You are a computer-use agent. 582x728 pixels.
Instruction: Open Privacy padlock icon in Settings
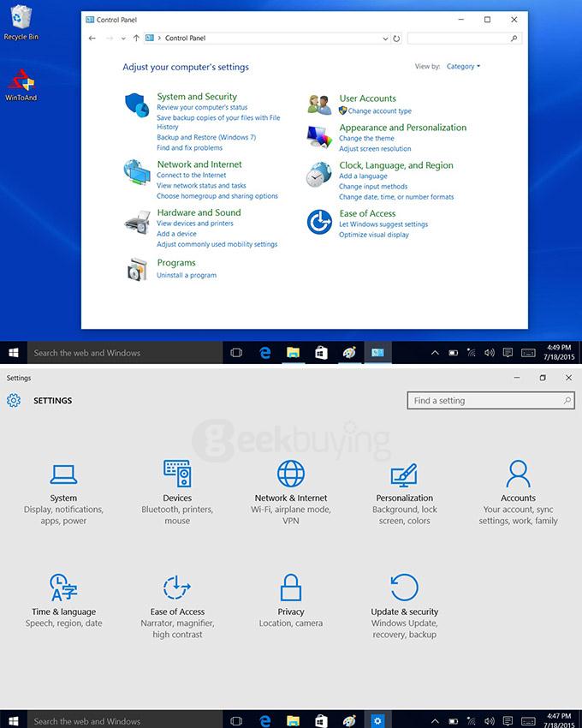click(x=291, y=588)
